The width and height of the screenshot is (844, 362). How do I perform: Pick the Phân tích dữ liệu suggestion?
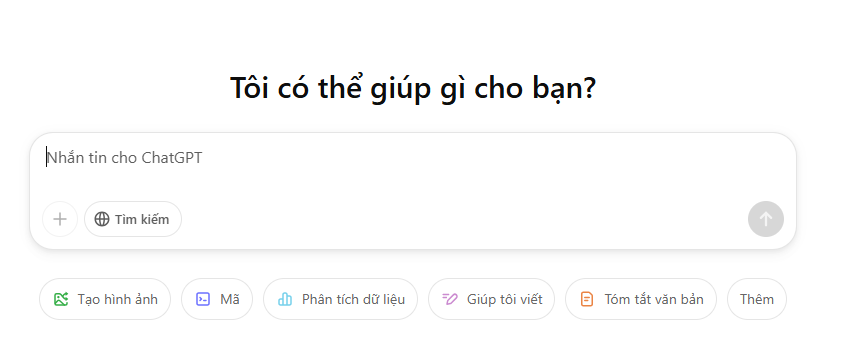(340, 299)
